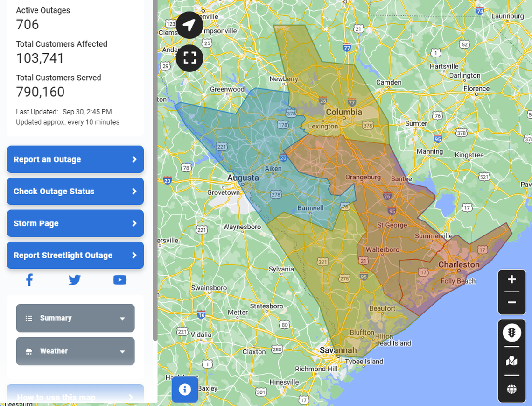Visit the Facebook page icon
The width and height of the screenshot is (532, 406).
point(29,279)
